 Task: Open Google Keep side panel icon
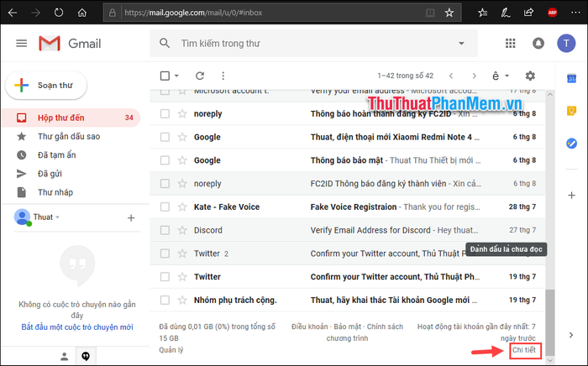pos(571,111)
